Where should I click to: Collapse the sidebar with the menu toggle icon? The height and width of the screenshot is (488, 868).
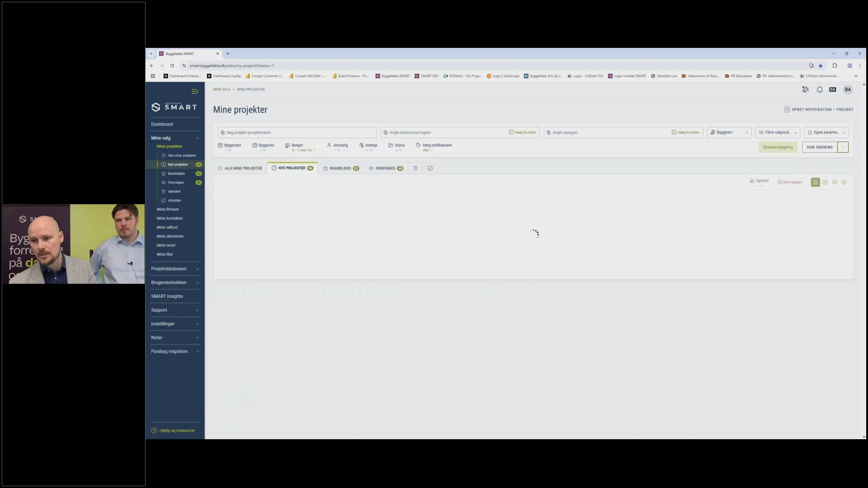(195, 91)
